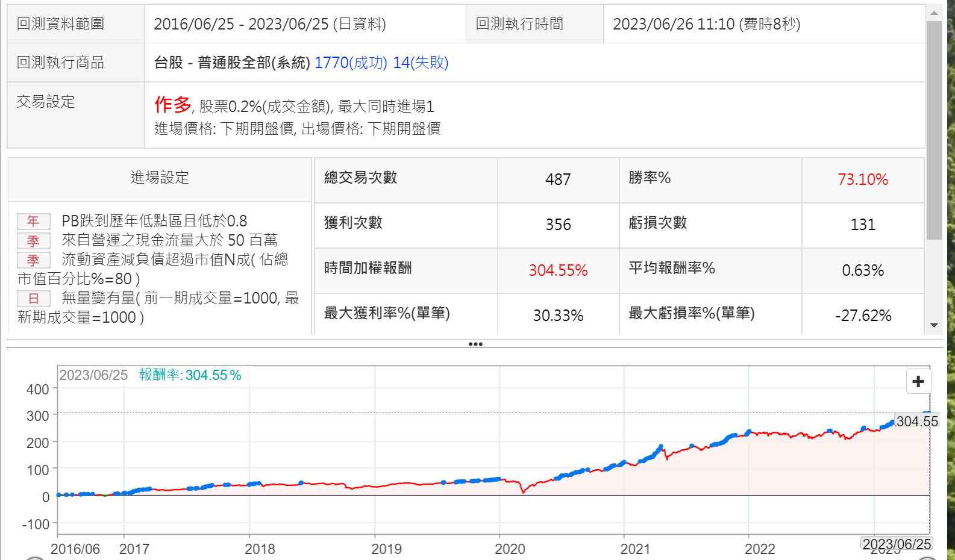Click the 304.55 value label on chart
Image resolution: width=955 pixels, height=560 pixels.
pos(916,422)
